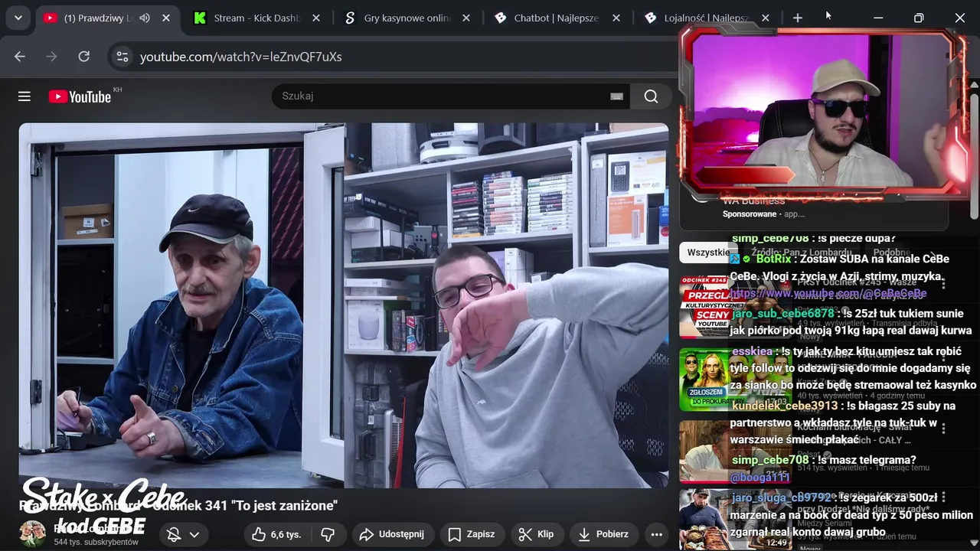Open the CeBeCeBe YouTube link in chat

pyautogui.click(x=828, y=293)
